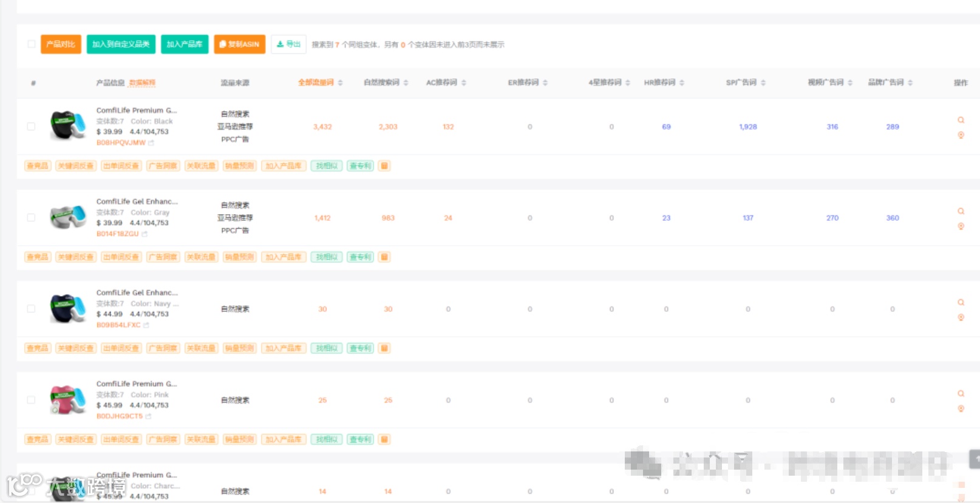Open external link icon beside ASIN B09B54LFXC
The height and width of the screenshot is (503, 980).
pos(146,325)
